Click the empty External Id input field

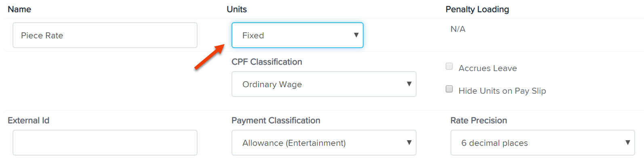(105, 143)
